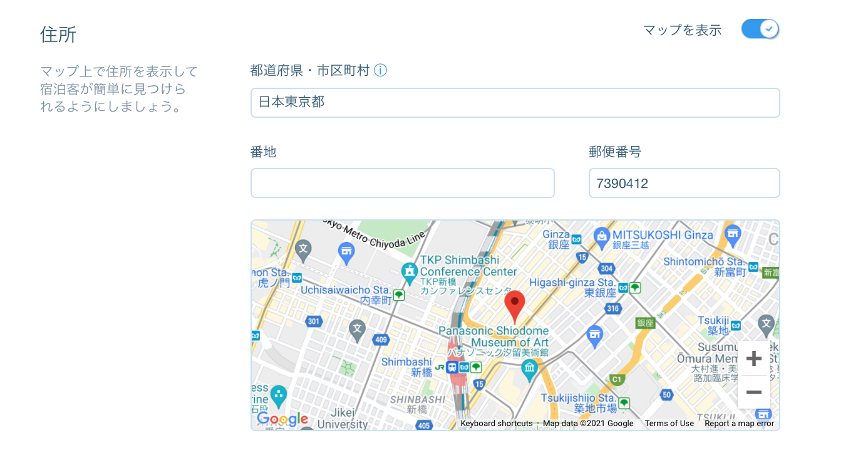Select the MITSUKOSHI Ginza shopping bag marker

click(602, 236)
